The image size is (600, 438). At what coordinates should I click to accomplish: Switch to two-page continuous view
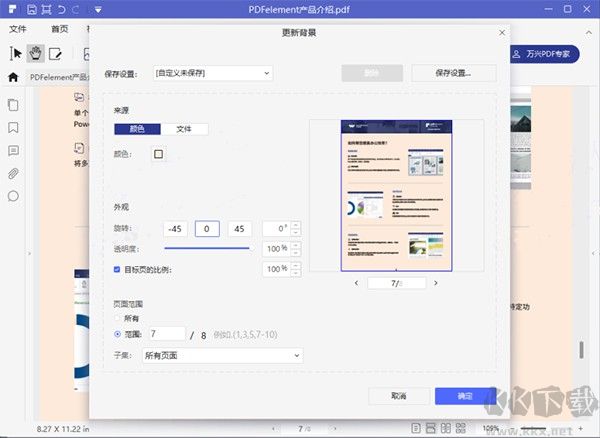(461, 428)
